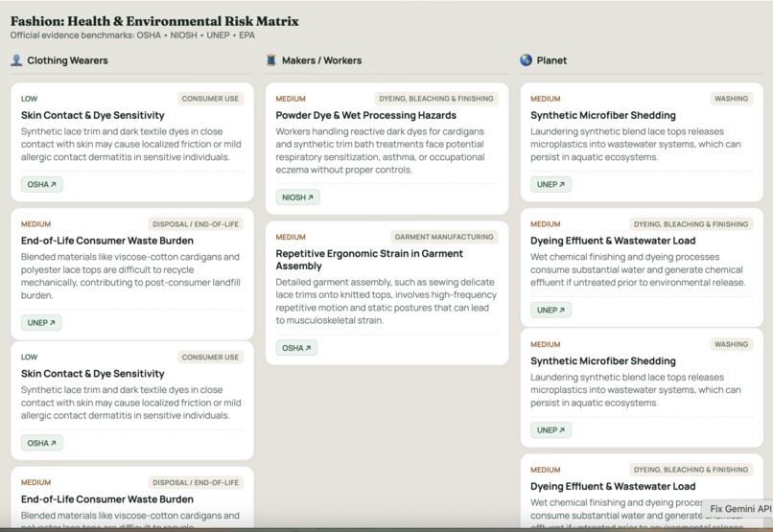Click the Planet column header
The height and width of the screenshot is (532, 773).
pyautogui.click(x=551, y=60)
